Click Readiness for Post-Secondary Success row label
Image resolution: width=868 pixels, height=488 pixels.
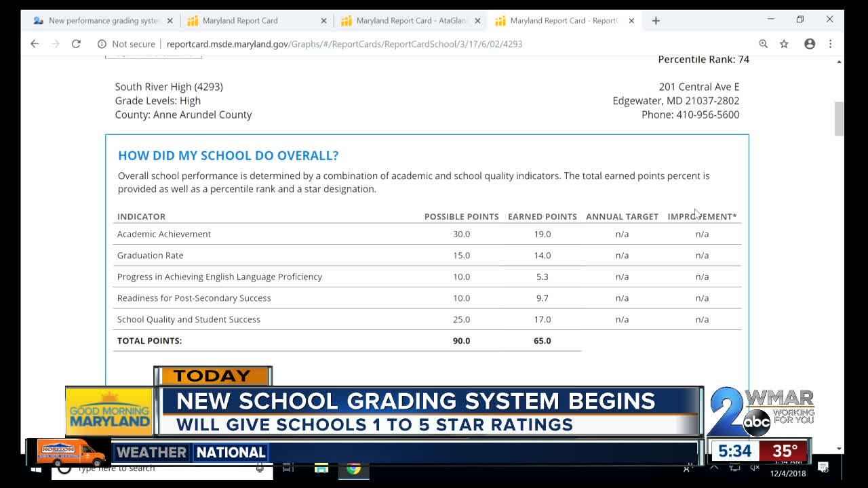194,298
